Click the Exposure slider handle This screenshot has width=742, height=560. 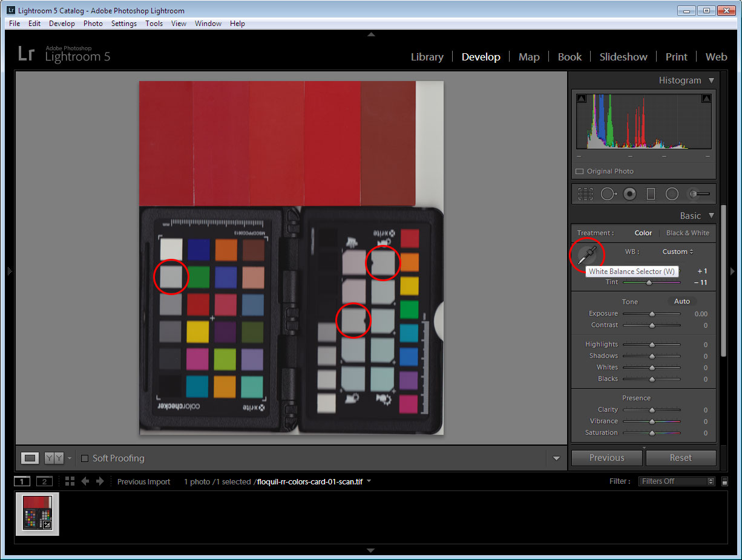pos(652,314)
